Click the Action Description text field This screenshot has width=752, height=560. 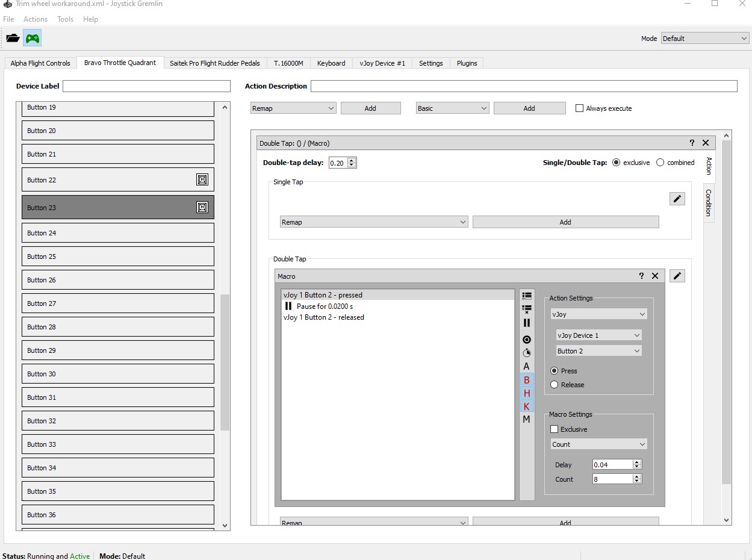(523, 86)
